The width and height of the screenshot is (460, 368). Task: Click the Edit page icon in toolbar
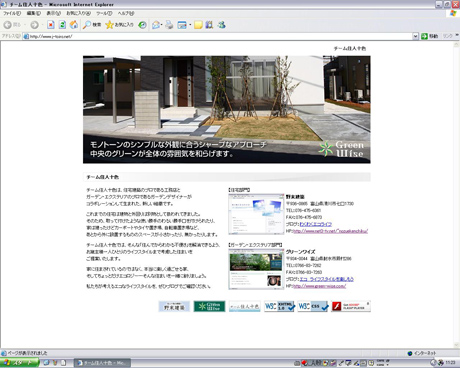pyautogui.click(x=182, y=25)
